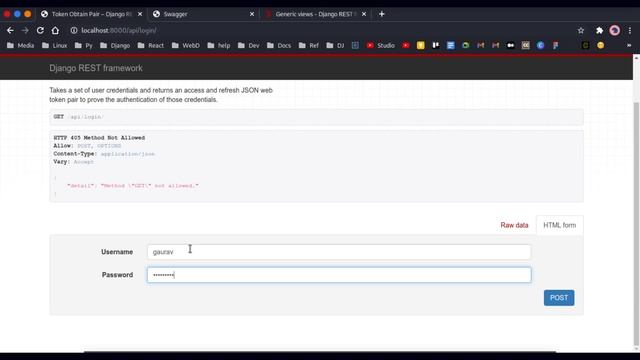Go back using the browser back arrow
The height and width of the screenshot is (360, 640).
point(10,30)
